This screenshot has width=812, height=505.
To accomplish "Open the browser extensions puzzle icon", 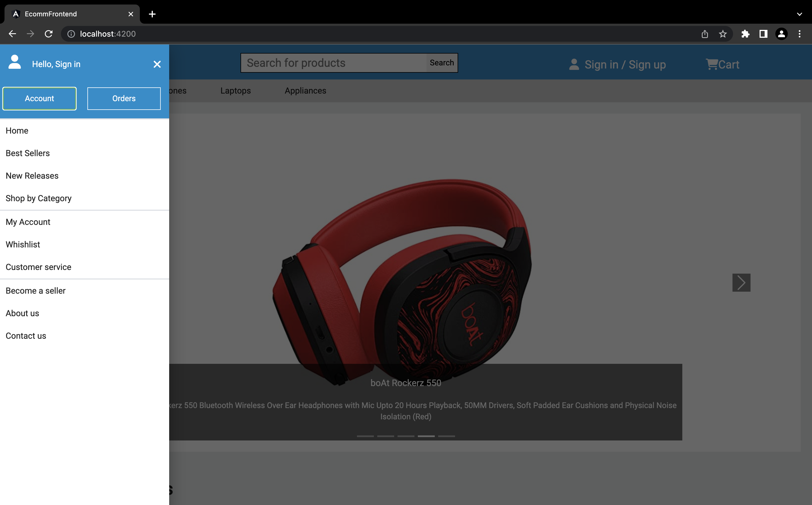I will [x=745, y=34].
